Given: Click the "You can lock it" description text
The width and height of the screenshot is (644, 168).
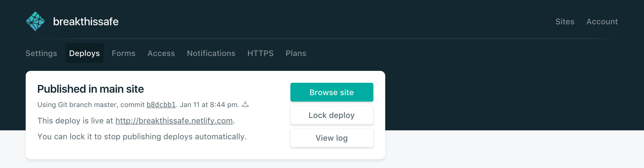Looking at the screenshot, I should point(142,136).
